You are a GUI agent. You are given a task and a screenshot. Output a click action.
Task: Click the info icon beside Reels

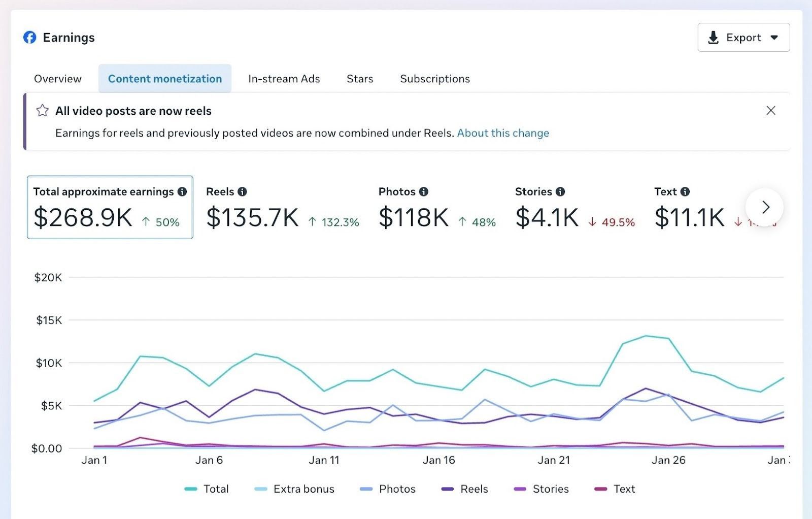pyautogui.click(x=243, y=191)
